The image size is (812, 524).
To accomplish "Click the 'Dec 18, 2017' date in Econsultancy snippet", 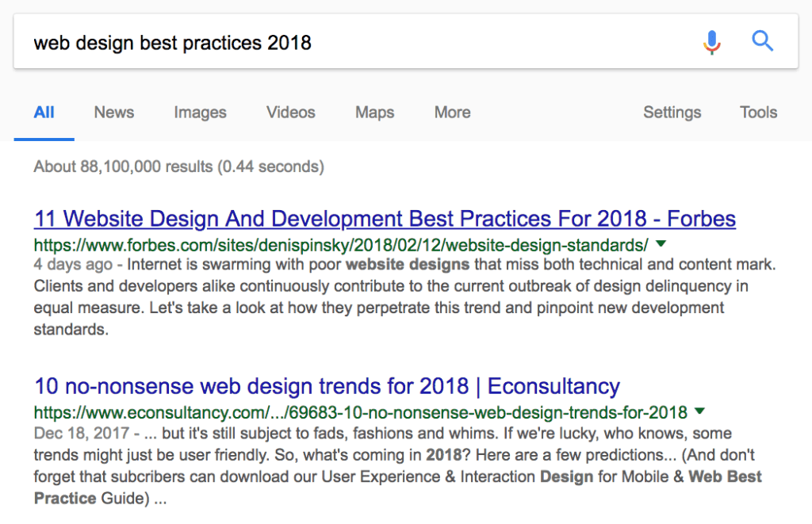I will tap(82, 434).
